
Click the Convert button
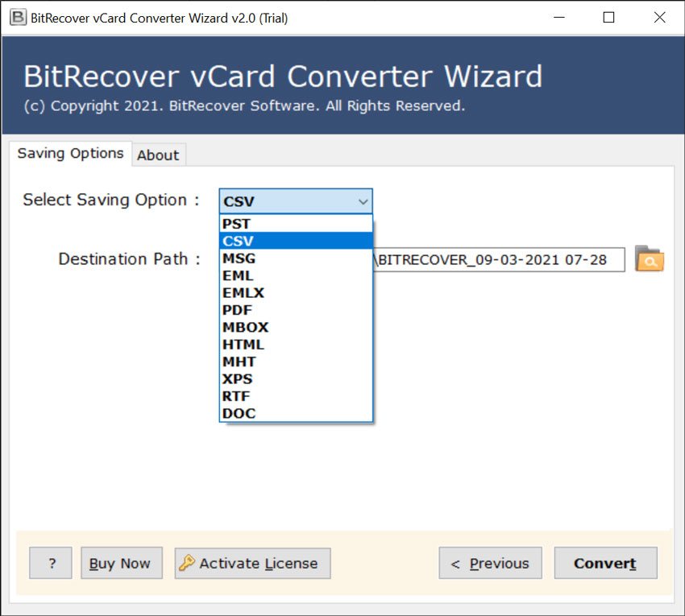[605, 563]
